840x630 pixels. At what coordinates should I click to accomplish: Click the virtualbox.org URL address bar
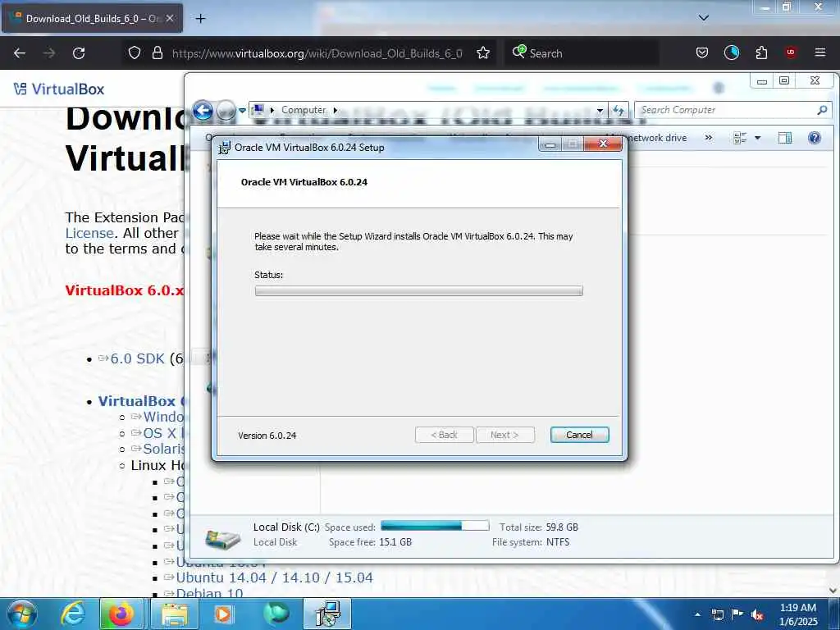tap(317, 53)
